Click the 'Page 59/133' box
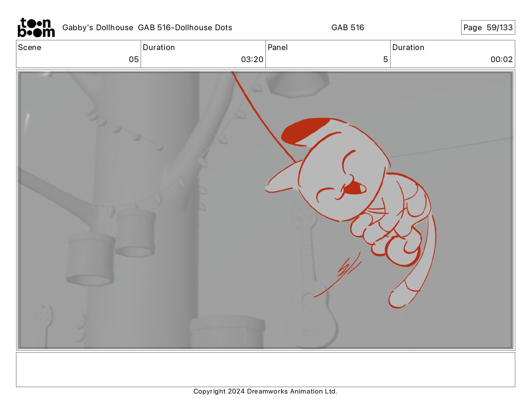Screen dimensions: 532x411 pos(488,28)
